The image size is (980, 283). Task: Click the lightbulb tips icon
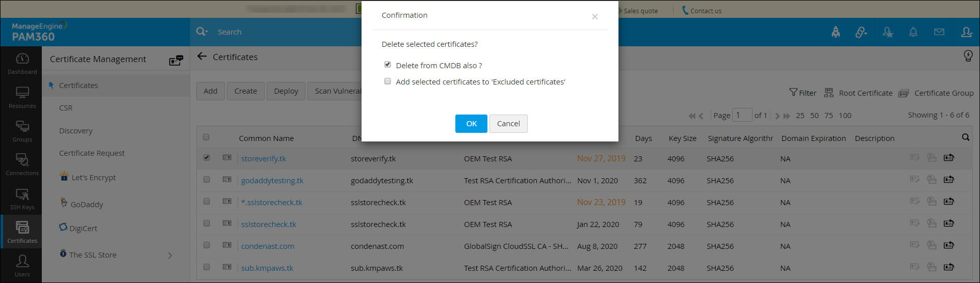(x=968, y=56)
